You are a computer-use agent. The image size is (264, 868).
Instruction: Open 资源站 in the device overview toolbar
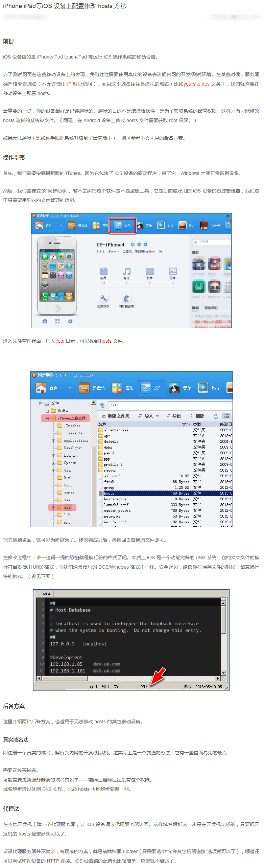77,225
